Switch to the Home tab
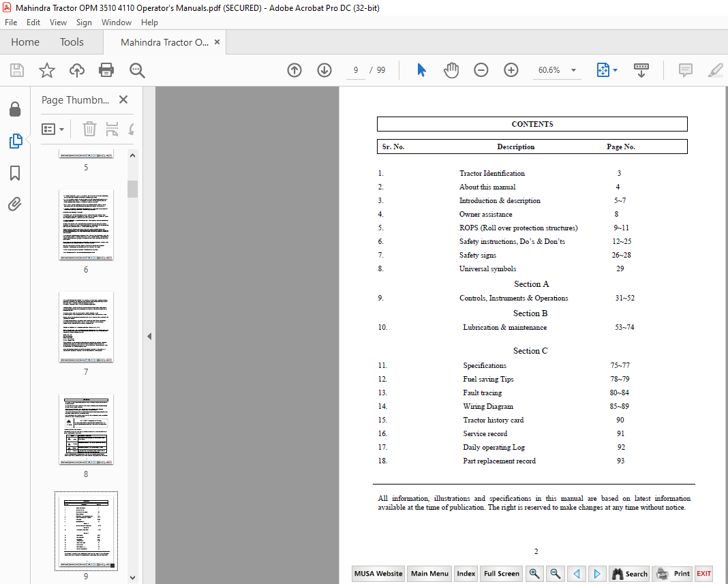This screenshot has width=728, height=584. (25, 42)
